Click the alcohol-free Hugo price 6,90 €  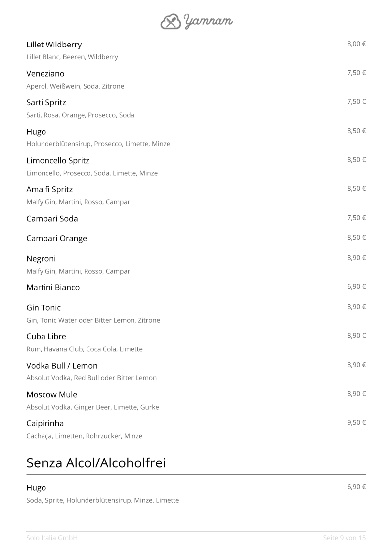click(356, 487)
